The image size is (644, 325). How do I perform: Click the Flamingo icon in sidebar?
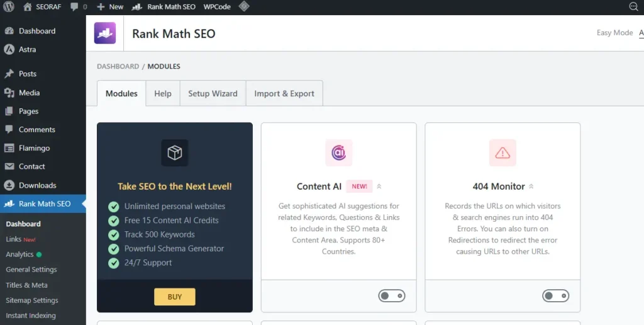(x=9, y=148)
